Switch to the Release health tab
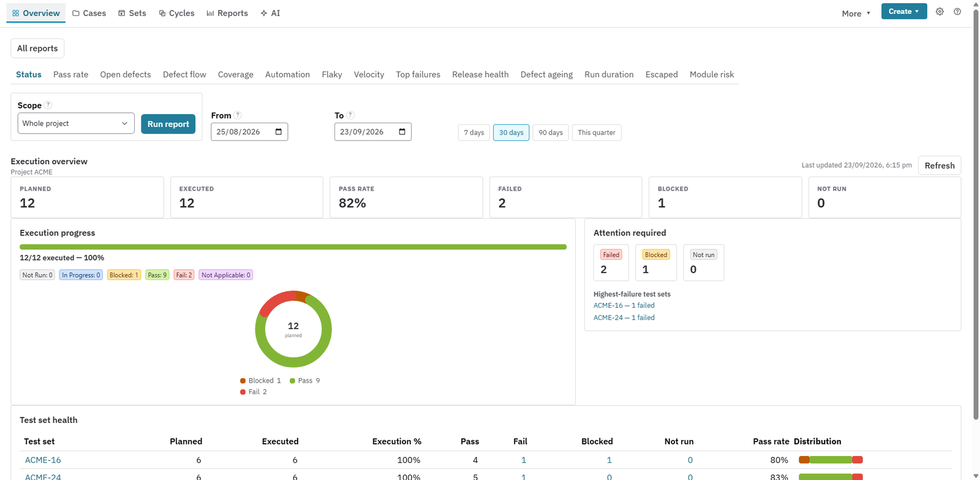980x480 pixels. point(480,74)
